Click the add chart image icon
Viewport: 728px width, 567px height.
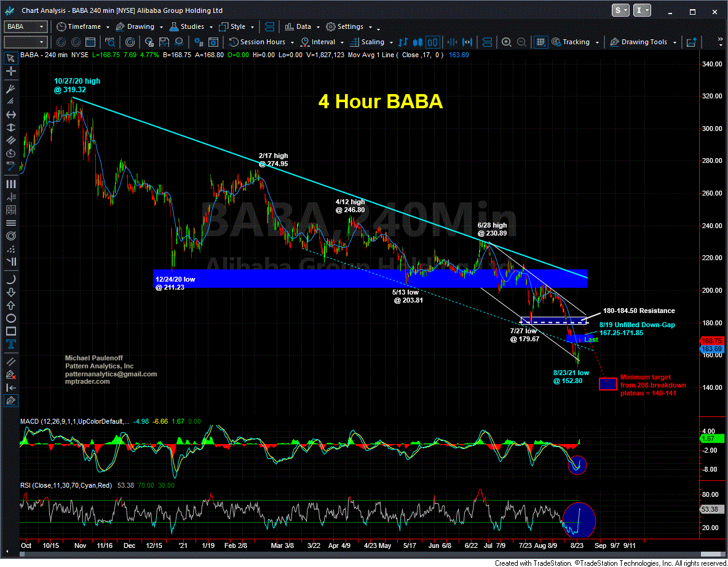click(691, 42)
